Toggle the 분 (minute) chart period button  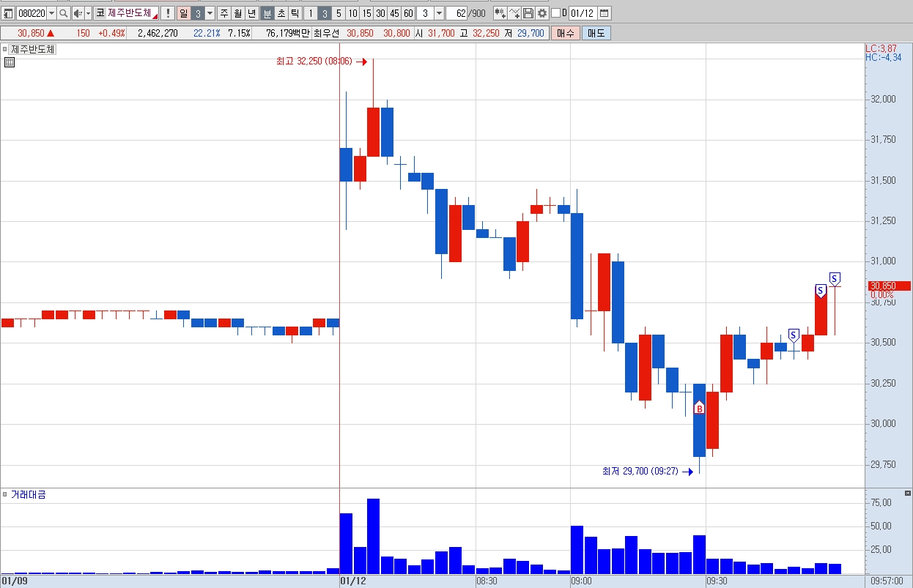[x=267, y=13]
